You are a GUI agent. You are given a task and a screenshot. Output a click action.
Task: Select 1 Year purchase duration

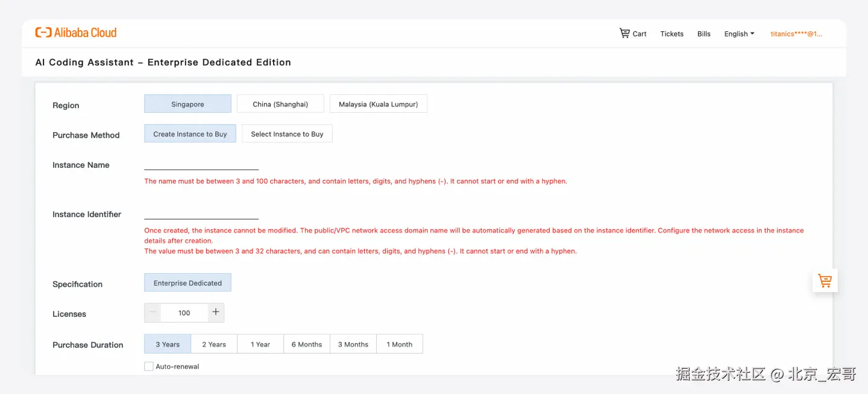click(260, 344)
